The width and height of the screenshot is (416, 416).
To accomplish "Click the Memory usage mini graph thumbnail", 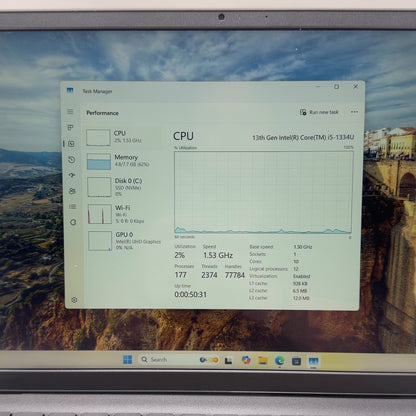I will tap(99, 161).
